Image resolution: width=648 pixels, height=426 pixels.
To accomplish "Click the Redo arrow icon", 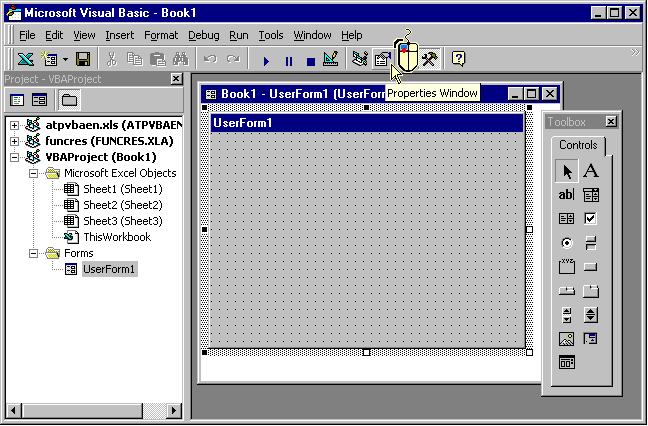I will (233, 59).
